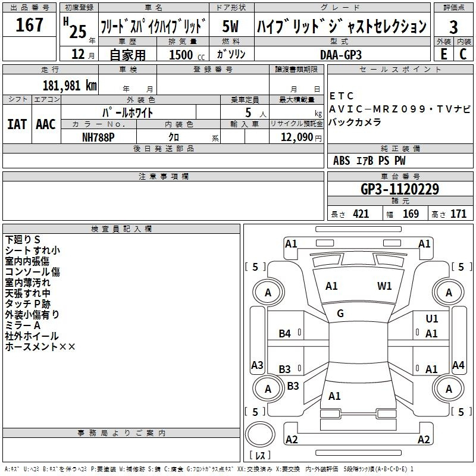Select the displacement value 1500 cc

pyautogui.click(x=187, y=55)
